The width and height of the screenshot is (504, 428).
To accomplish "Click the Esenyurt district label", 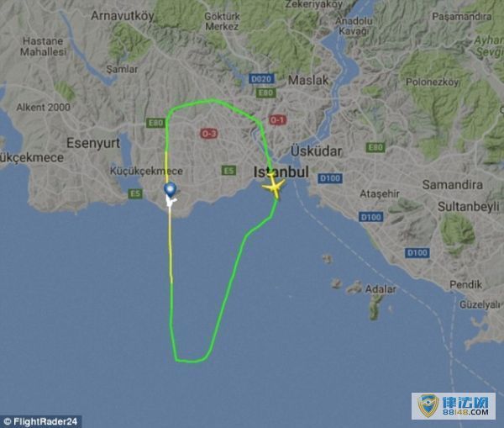I will (93, 143).
